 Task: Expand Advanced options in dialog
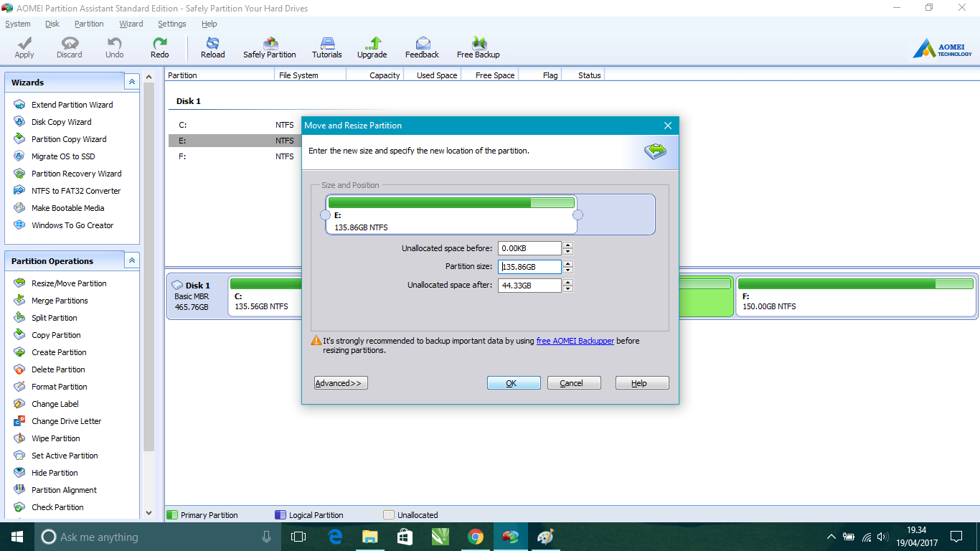[341, 383]
